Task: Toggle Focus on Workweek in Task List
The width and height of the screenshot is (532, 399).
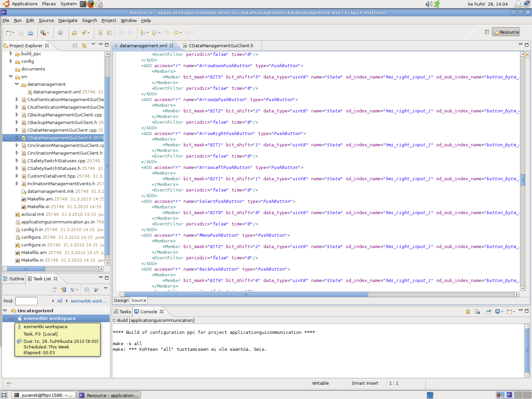Action: click(x=96, y=290)
